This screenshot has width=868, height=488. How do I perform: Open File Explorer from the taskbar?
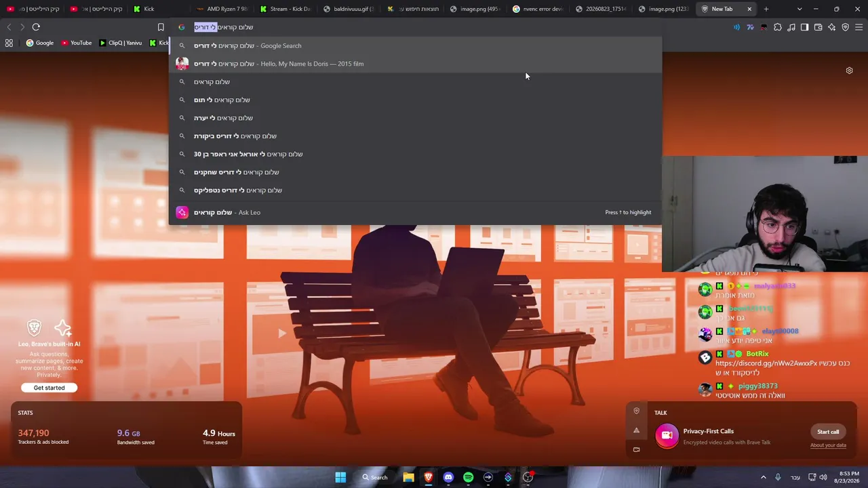tap(408, 477)
